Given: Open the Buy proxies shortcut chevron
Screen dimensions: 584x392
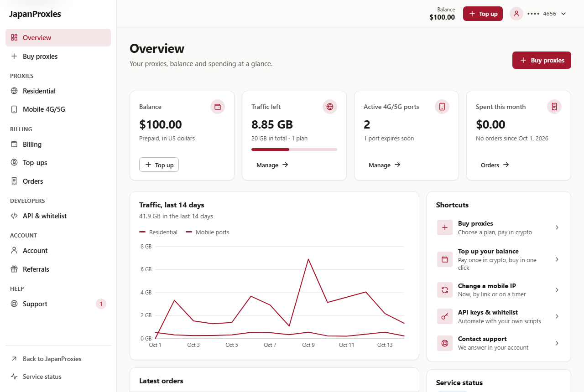Looking at the screenshot, I should coord(557,227).
